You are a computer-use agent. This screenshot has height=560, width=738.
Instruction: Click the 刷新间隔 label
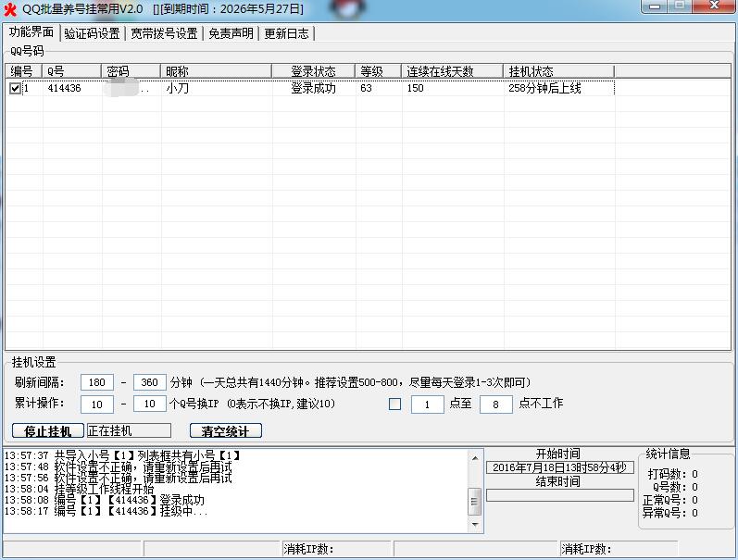point(39,382)
